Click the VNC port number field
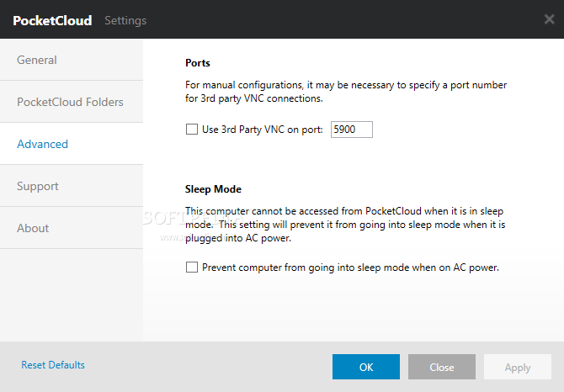 point(351,130)
